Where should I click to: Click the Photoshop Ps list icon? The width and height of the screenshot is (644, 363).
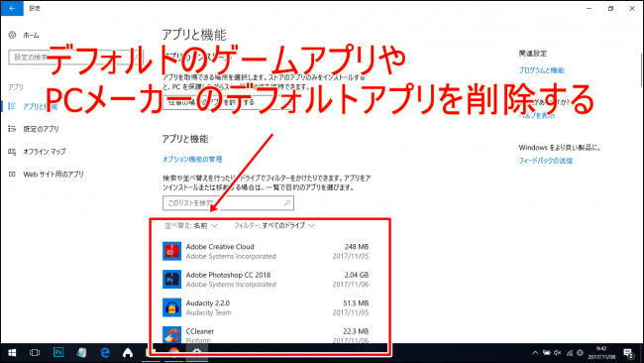tap(171, 280)
